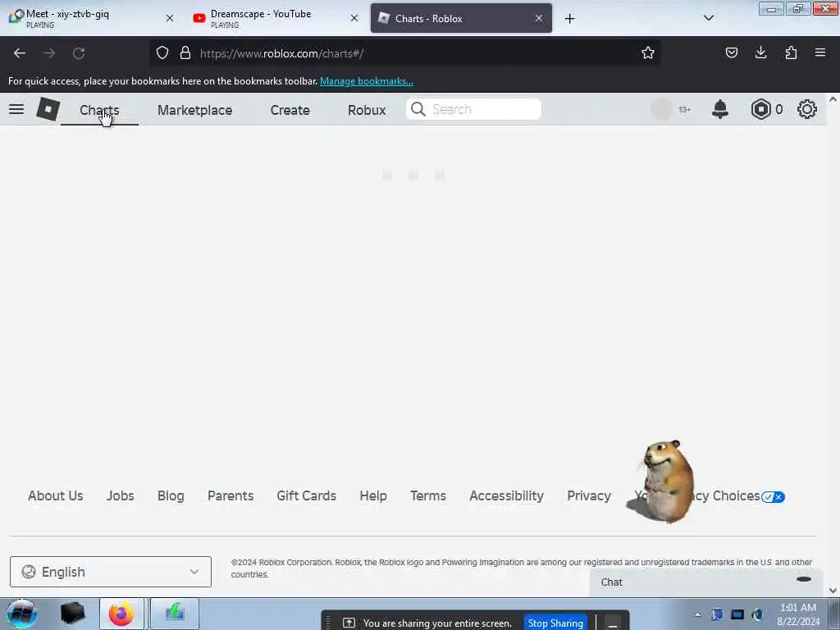
Task: Open the Blog footer link
Action: coord(171,496)
